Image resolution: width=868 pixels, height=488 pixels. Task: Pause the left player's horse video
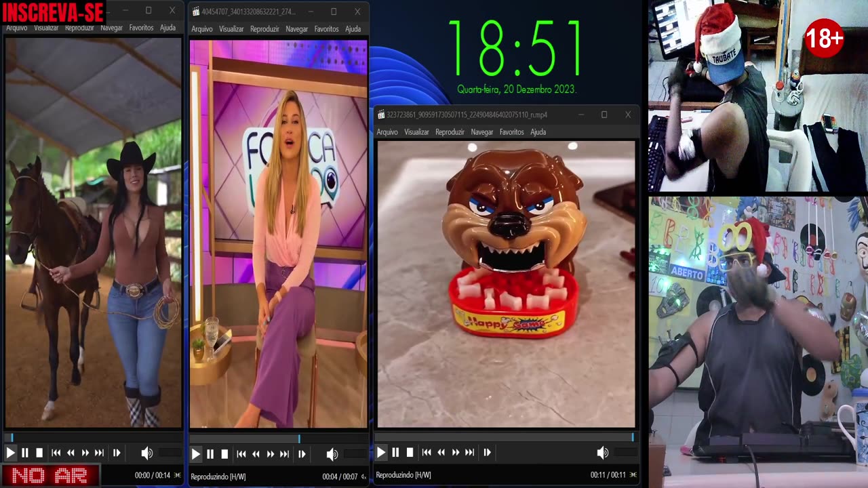click(x=25, y=453)
